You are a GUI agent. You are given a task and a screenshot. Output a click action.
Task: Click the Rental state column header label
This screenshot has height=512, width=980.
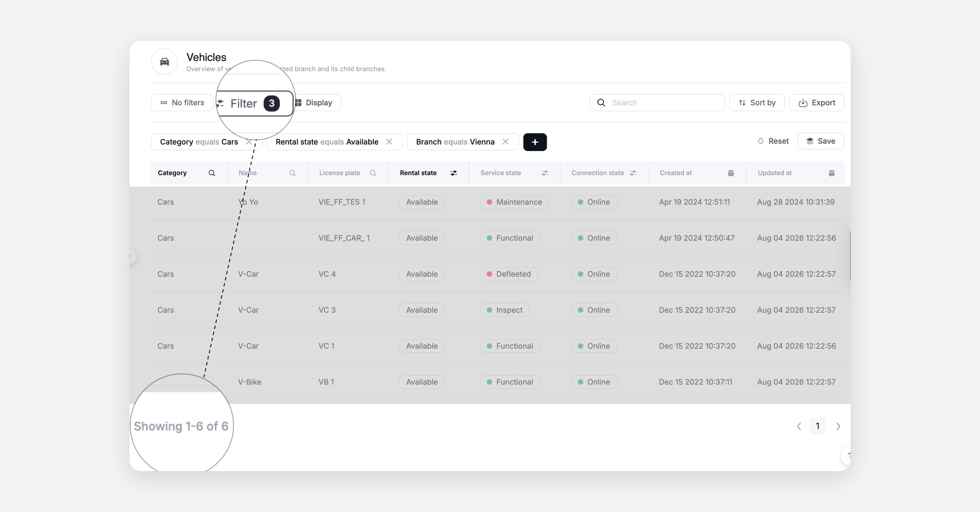tap(418, 173)
